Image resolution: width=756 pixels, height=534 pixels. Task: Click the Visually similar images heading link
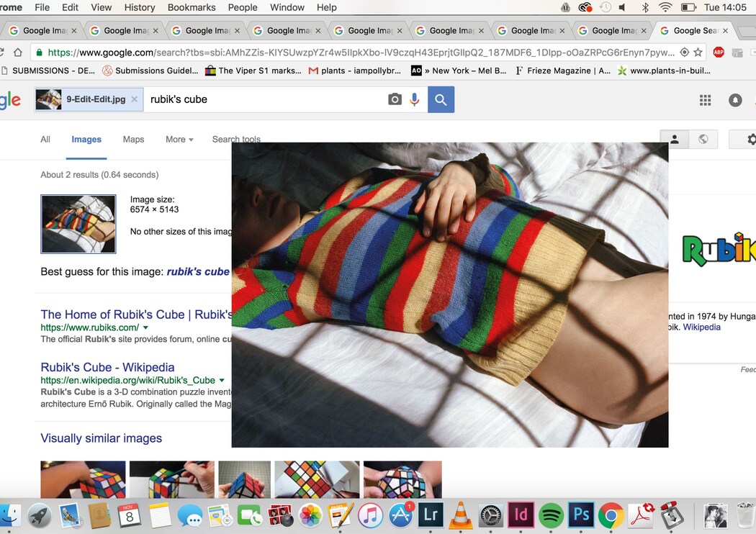pyautogui.click(x=101, y=438)
